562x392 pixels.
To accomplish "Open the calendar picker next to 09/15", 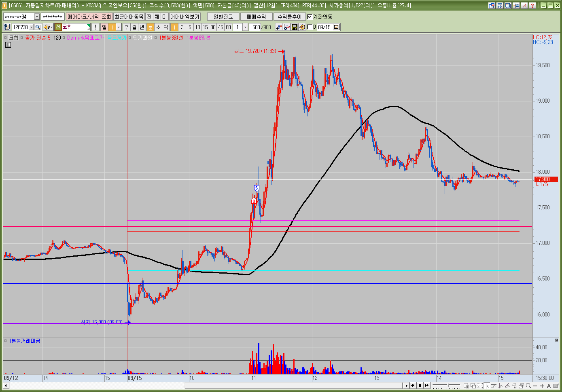I will tap(336, 27).
